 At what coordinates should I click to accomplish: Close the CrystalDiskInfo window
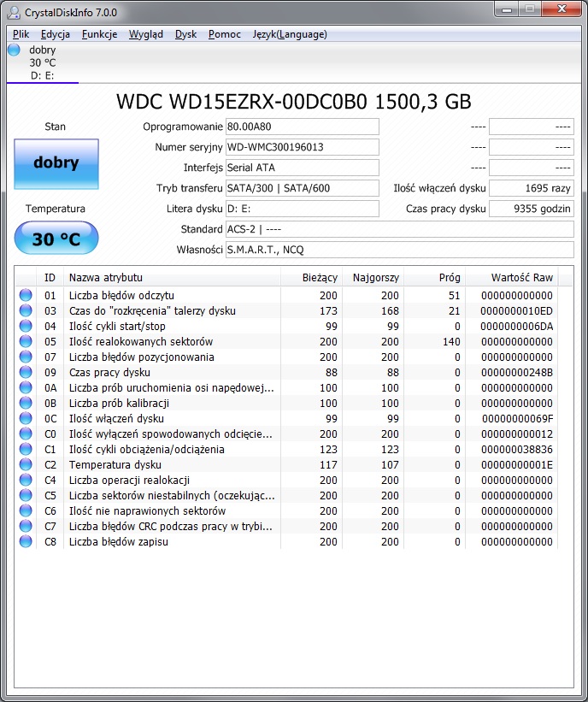tap(562, 9)
